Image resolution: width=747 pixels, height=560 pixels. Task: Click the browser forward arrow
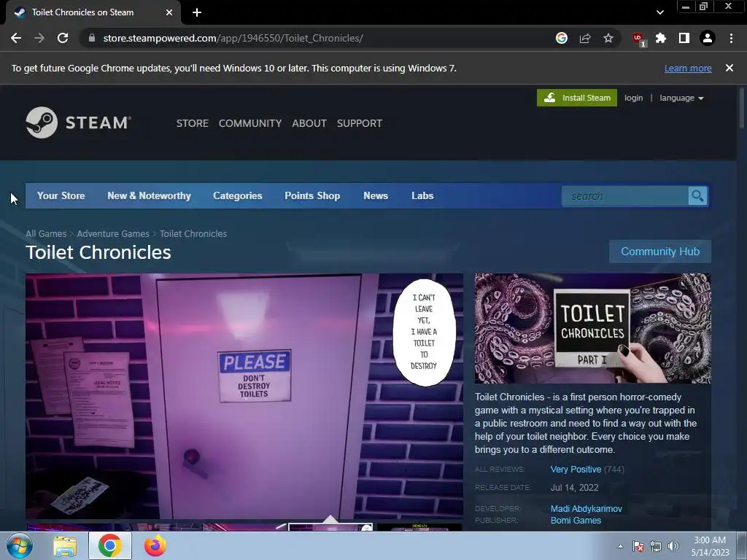click(39, 38)
